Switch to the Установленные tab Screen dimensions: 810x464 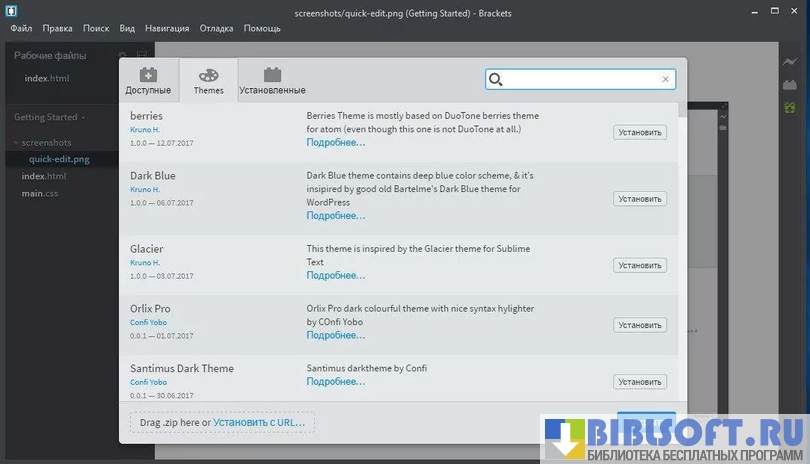tap(272, 81)
